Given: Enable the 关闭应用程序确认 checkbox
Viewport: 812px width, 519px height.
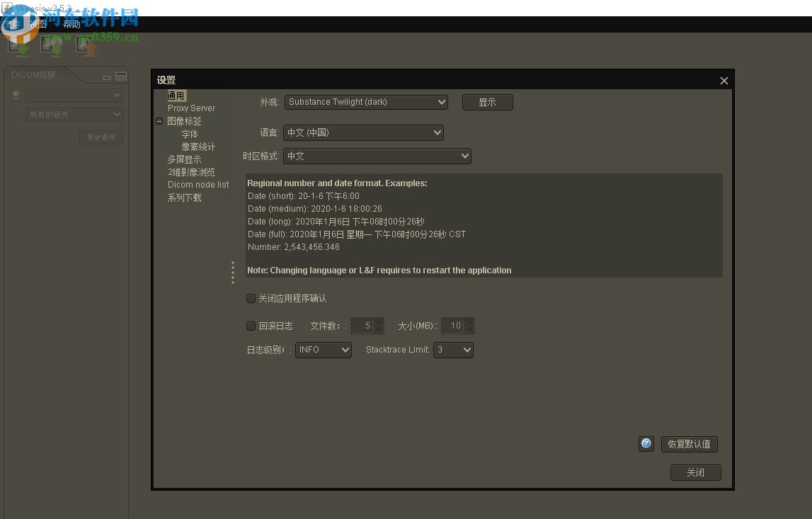Looking at the screenshot, I should (x=251, y=298).
